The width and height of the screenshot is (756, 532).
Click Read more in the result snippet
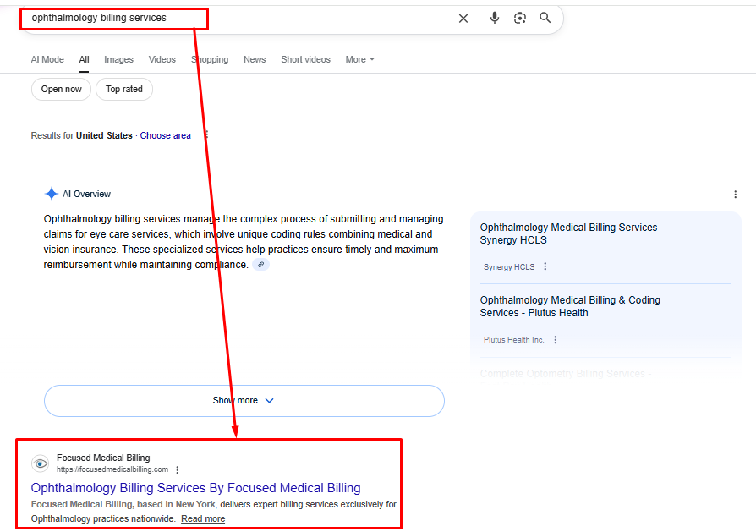pos(202,518)
